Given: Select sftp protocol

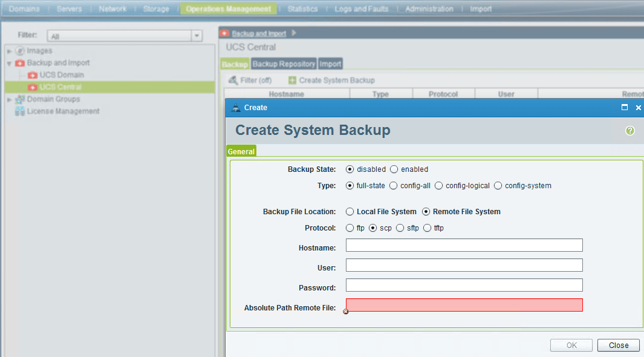Looking at the screenshot, I should [400, 228].
